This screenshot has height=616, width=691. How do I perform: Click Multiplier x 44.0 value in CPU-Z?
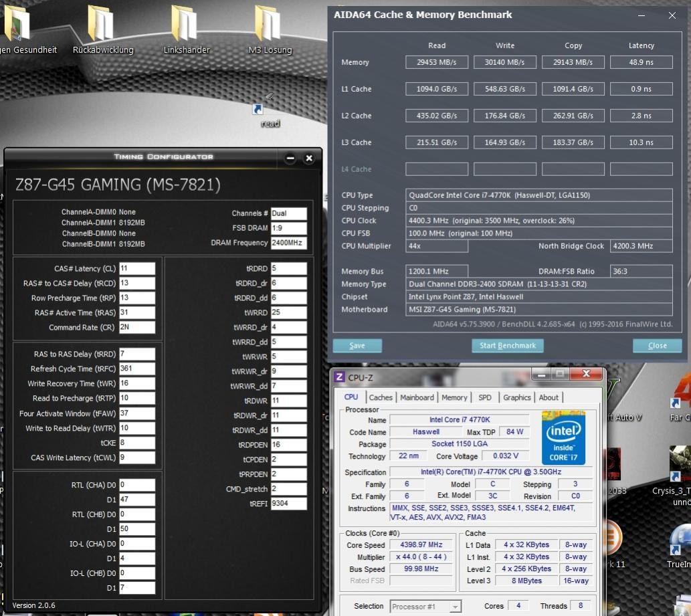[421, 557]
